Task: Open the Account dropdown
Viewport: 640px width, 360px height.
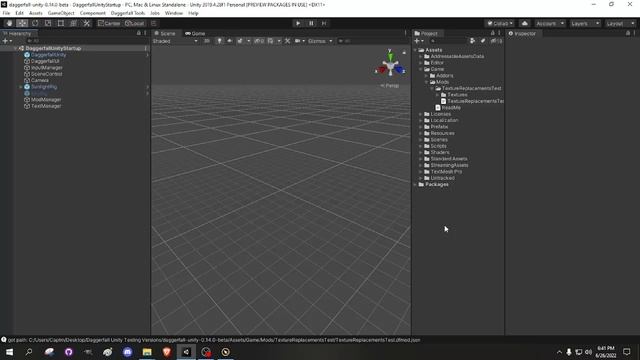Action: [550, 23]
